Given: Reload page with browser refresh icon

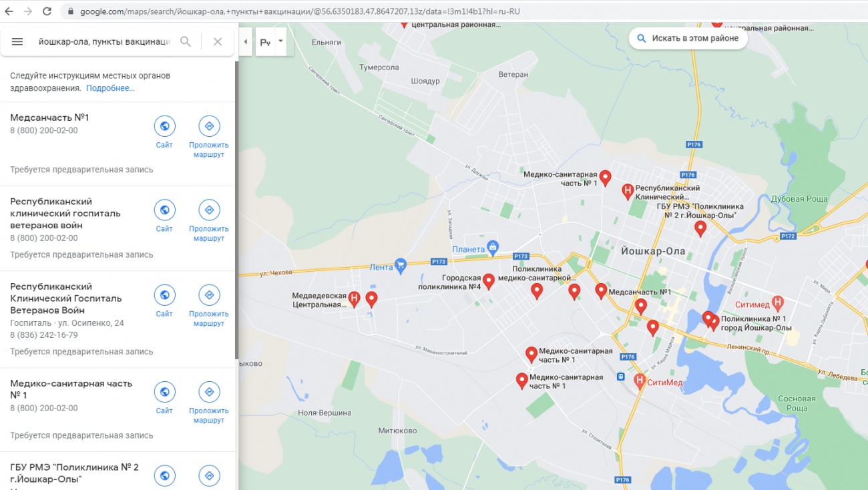Looking at the screenshot, I should coord(47,11).
